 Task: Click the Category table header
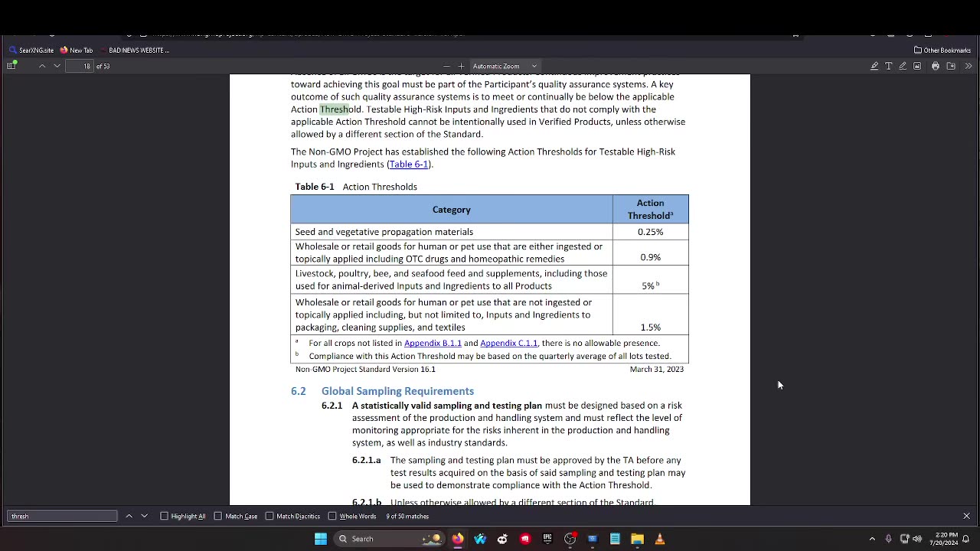452,209
